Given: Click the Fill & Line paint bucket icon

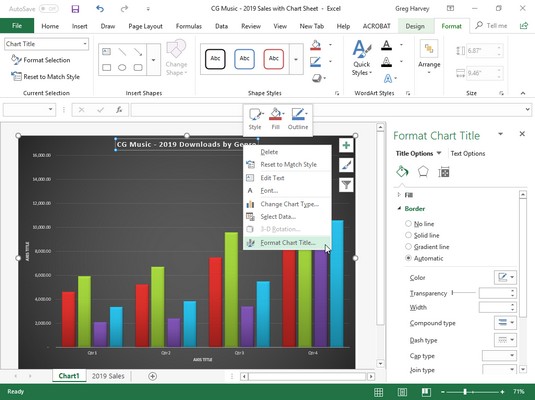Looking at the screenshot, I should tap(402, 171).
